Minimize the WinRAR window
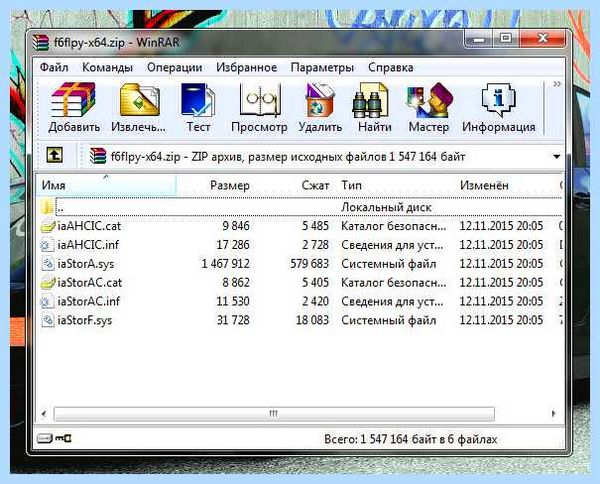The height and width of the screenshot is (484, 600). point(479,39)
